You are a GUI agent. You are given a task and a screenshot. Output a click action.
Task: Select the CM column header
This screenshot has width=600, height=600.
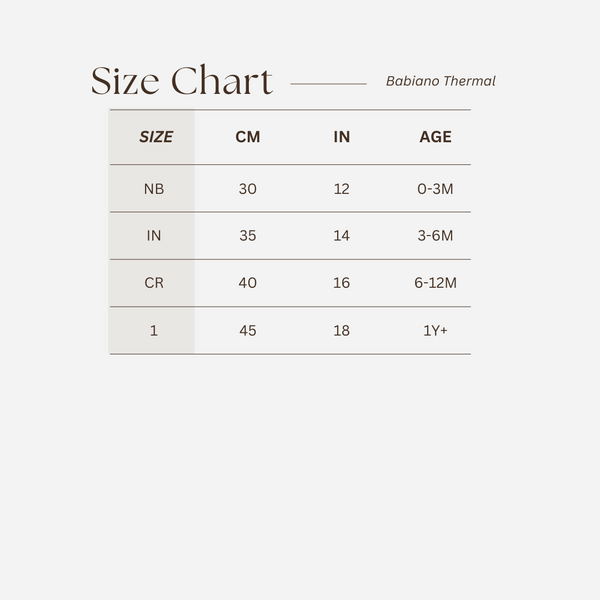pyautogui.click(x=247, y=137)
